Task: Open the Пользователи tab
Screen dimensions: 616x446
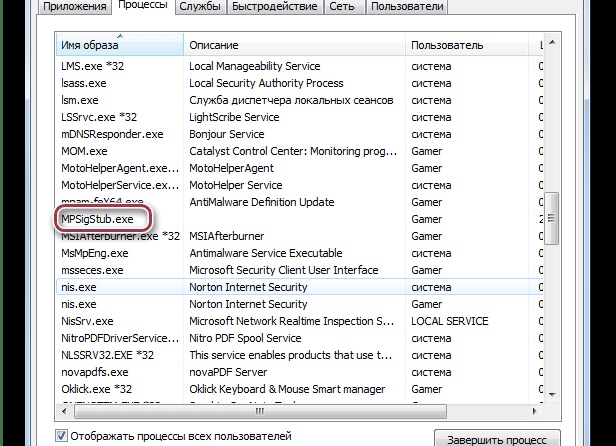Action: (407, 7)
